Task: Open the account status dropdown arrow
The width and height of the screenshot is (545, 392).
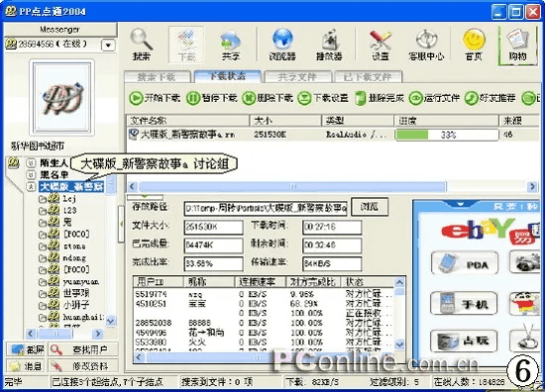Action: [x=108, y=46]
